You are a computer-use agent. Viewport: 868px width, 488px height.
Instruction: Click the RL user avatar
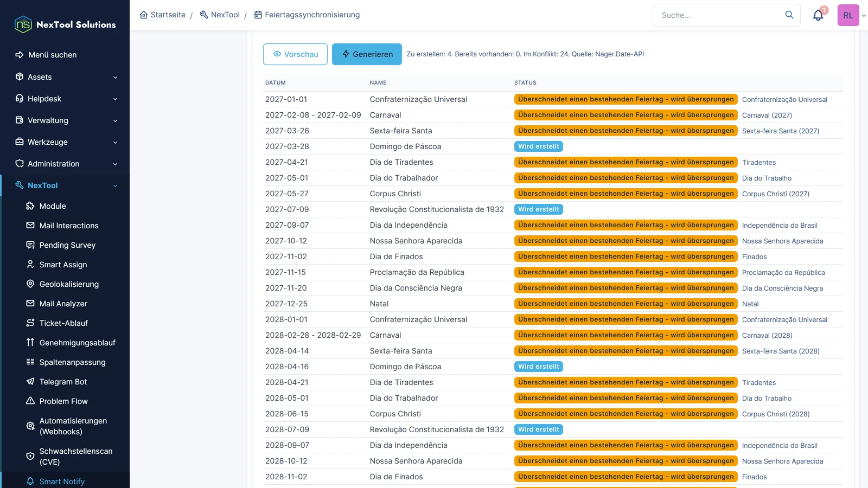(x=848, y=15)
